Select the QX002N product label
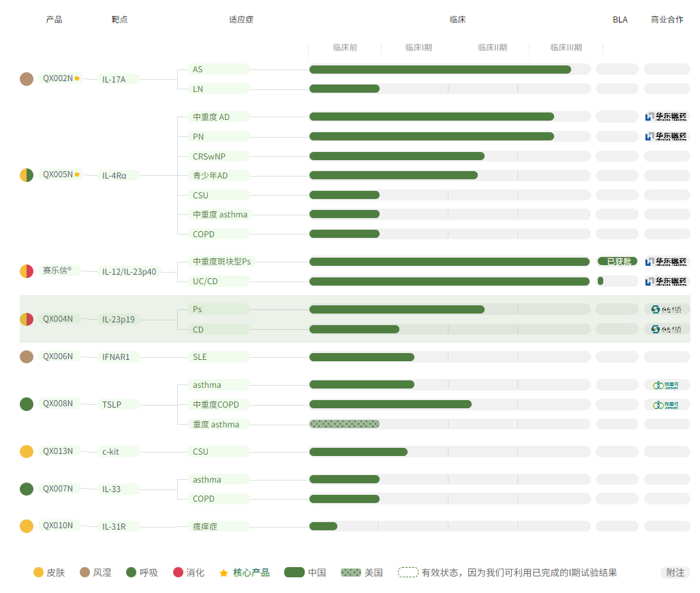Viewport: 700px width, 593px height. (60, 78)
